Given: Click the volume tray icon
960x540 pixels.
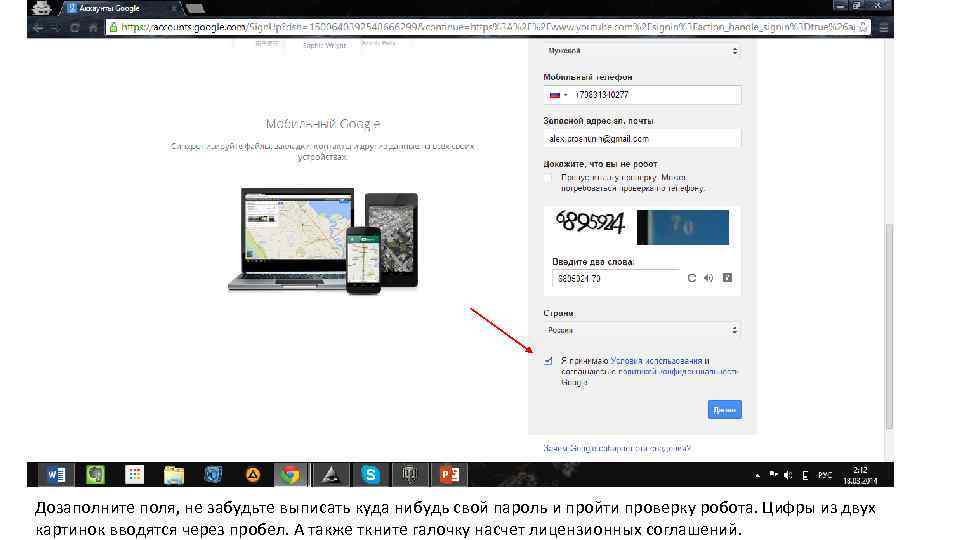Looking at the screenshot, I should (789, 475).
